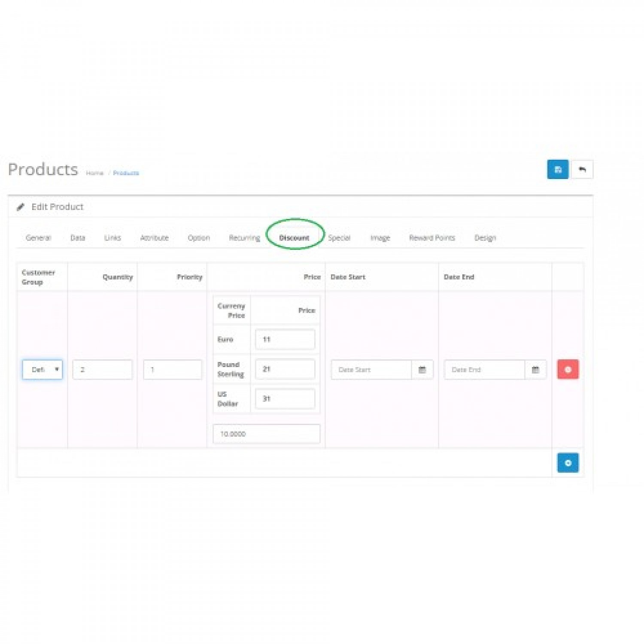Screen dimensions: 644x644
Task: Focus the Priority input field
Action: pyautogui.click(x=172, y=370)
